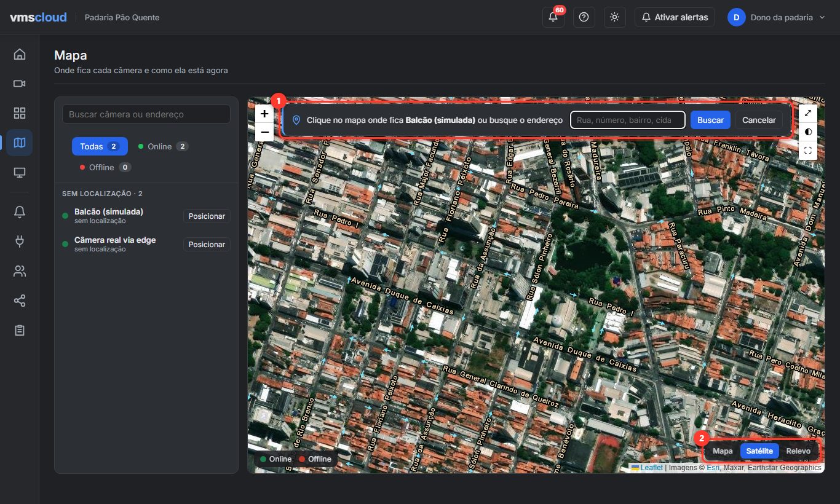
Task: Click Posicionar for Balcão (simulada)
Action: [x=207, y=216]
